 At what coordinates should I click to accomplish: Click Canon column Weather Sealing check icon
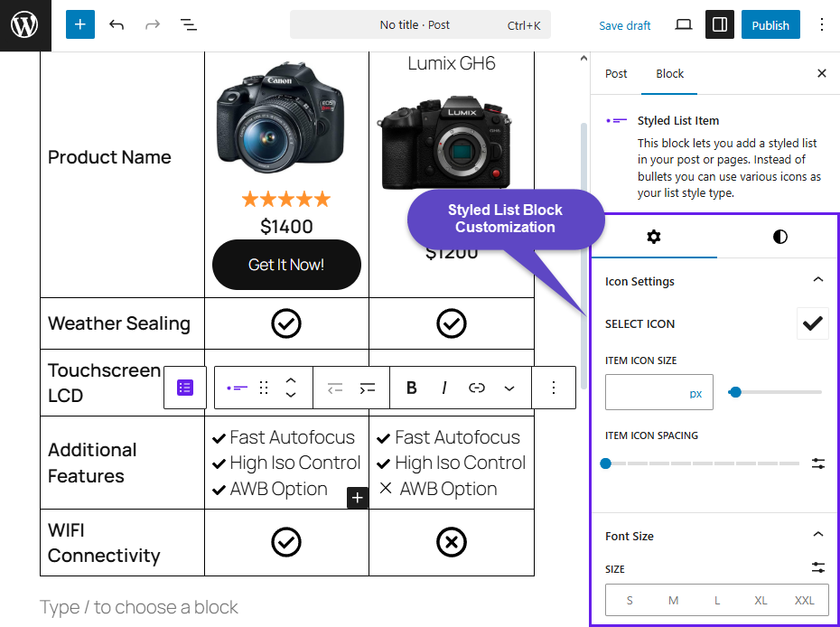click(x=286, y=323)
